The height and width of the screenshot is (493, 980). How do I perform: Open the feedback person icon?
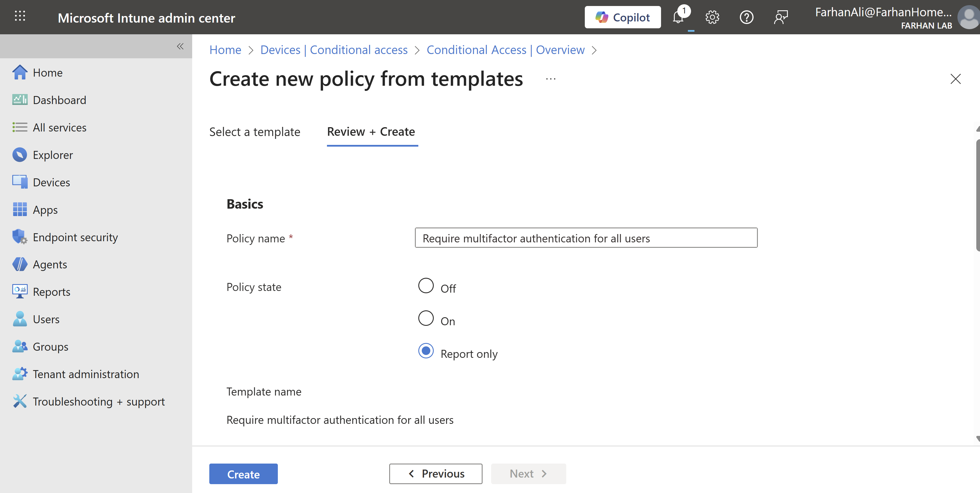coord(781,17)
